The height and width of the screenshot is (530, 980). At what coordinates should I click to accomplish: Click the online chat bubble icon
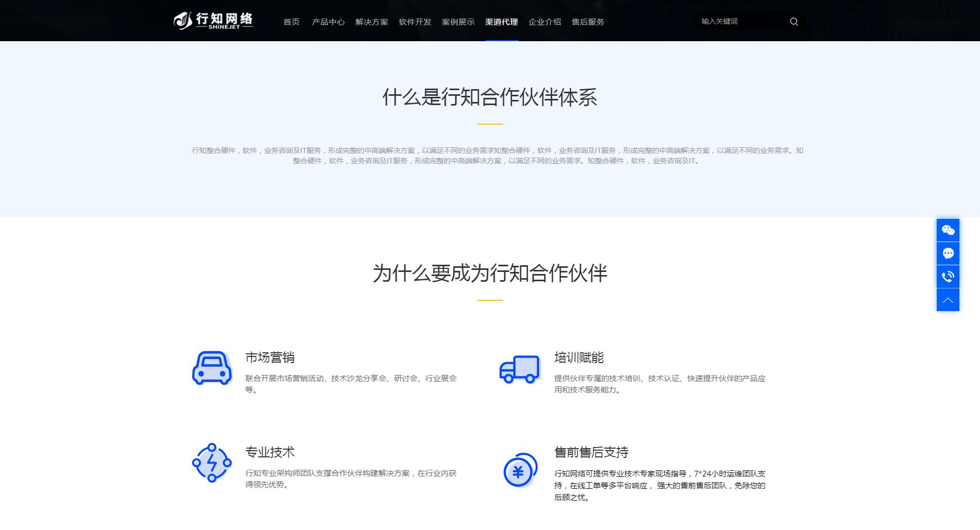(x=948, y=253)
